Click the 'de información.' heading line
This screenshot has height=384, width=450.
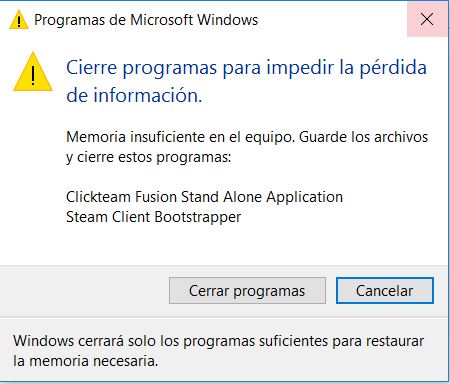(134, 95)
